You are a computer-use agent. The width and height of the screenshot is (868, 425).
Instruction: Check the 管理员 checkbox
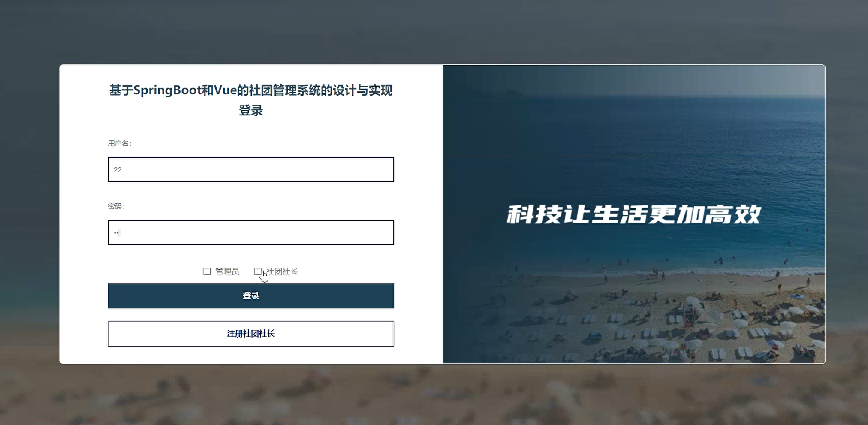pos(207,271)
